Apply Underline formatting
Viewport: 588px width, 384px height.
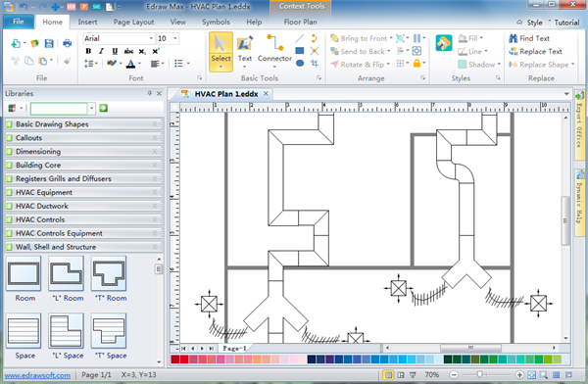tap(115, 51)
